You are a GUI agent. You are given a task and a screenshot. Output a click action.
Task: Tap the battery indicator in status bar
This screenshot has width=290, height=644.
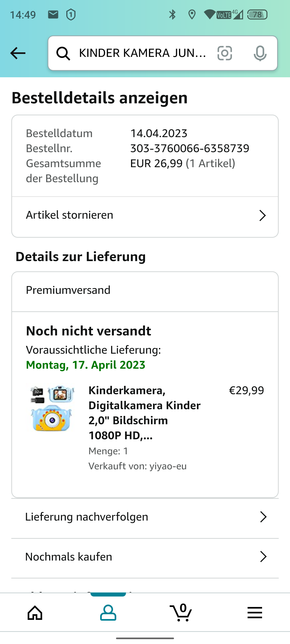[257, 14]
